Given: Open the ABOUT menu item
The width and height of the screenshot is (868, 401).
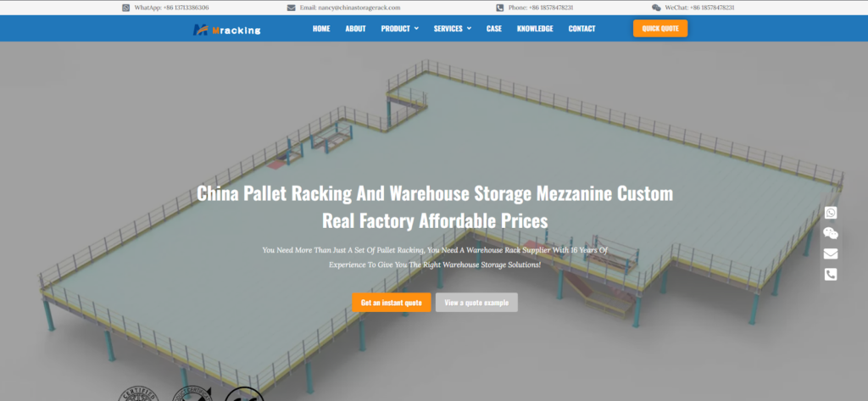Looking at the screenshot, I should pos(355,29).
